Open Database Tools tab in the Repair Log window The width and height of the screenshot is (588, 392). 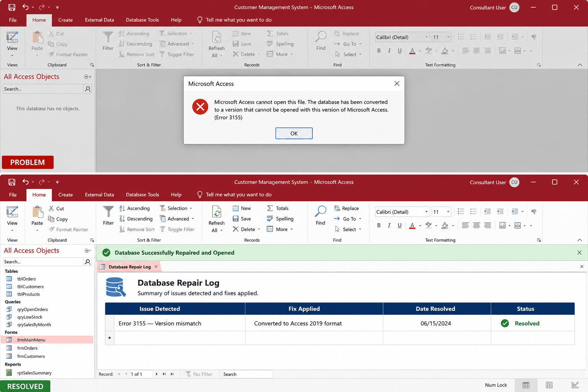pyautogui.click(x=142, y=194)
